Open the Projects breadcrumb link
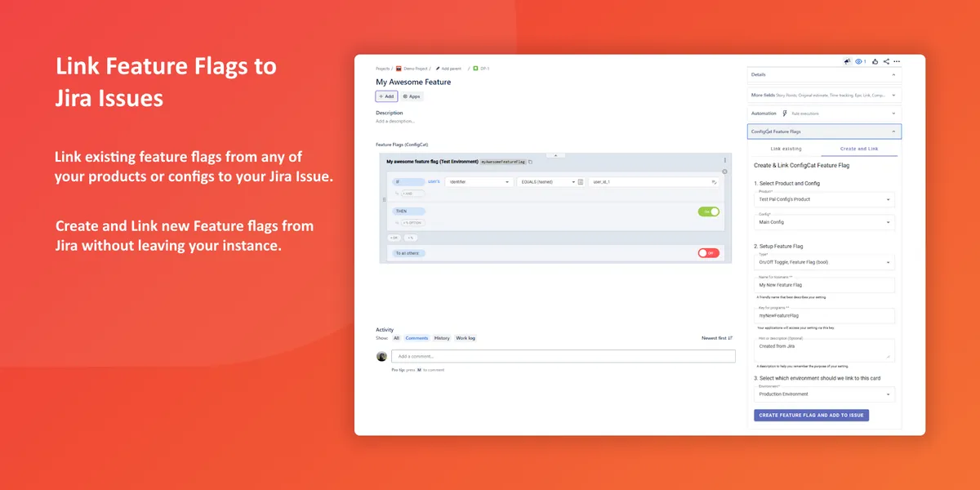This screenshot has height=490, width=980. point(382,69)
